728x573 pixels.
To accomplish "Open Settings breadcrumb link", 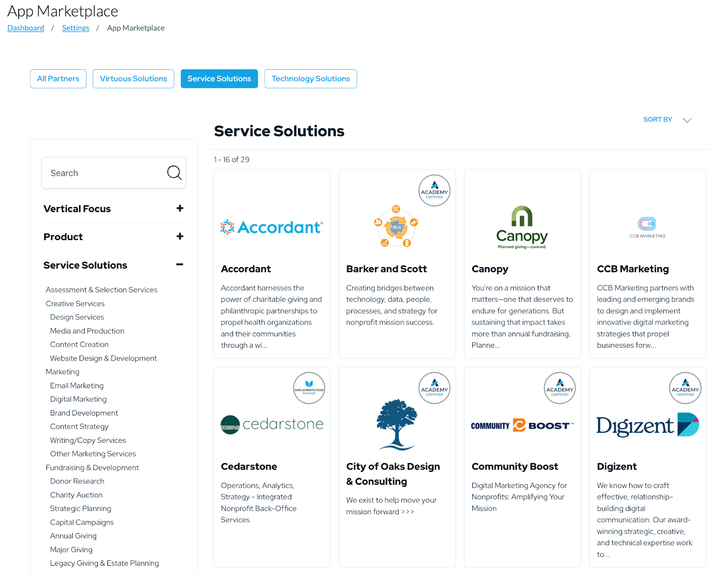I will pyautogui.click(x=76, y=28).
